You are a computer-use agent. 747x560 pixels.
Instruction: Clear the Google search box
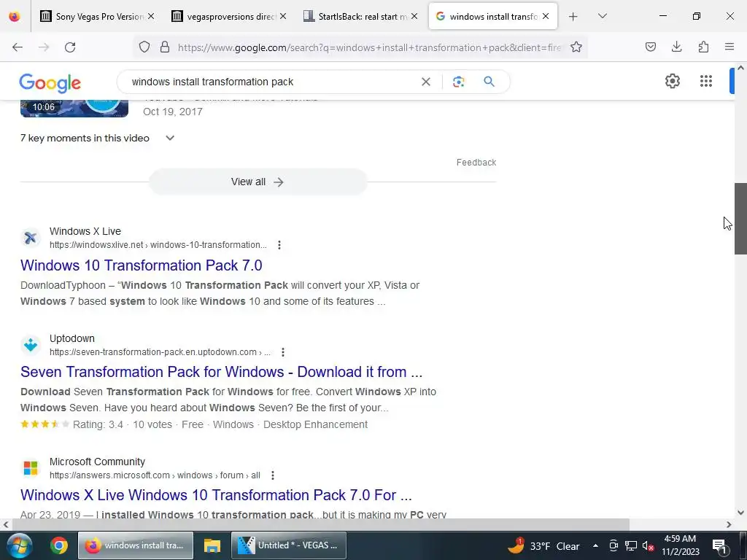(x=426, y=82)
